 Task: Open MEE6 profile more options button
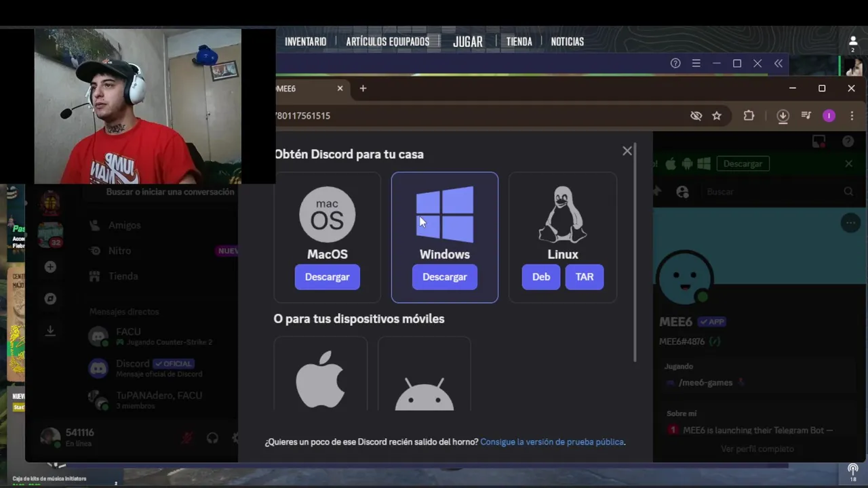[850, 223]
